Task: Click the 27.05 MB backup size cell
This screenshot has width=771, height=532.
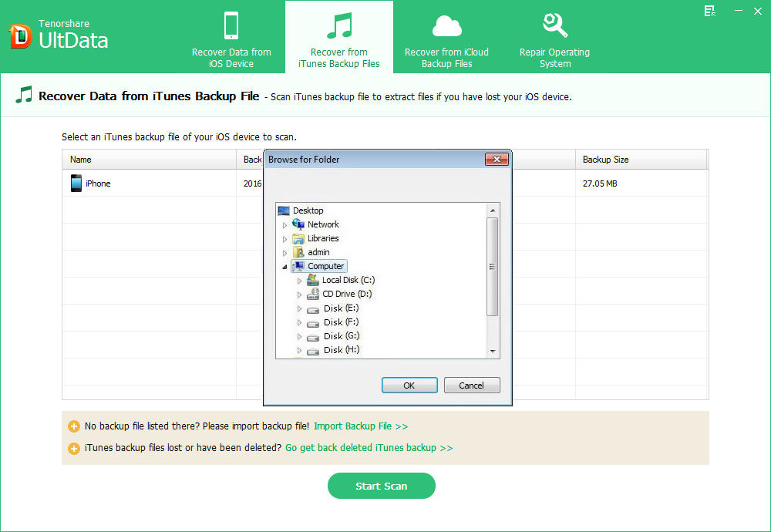Action: [x=600, y=184]
